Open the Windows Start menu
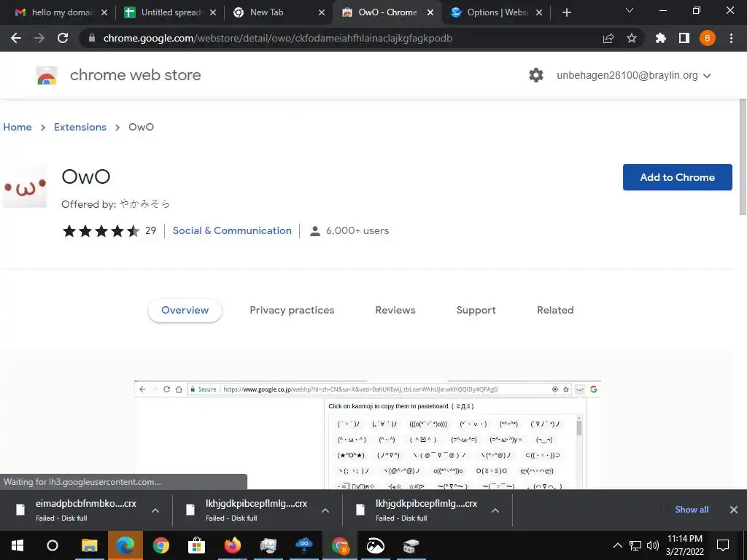 click(18, 545)
